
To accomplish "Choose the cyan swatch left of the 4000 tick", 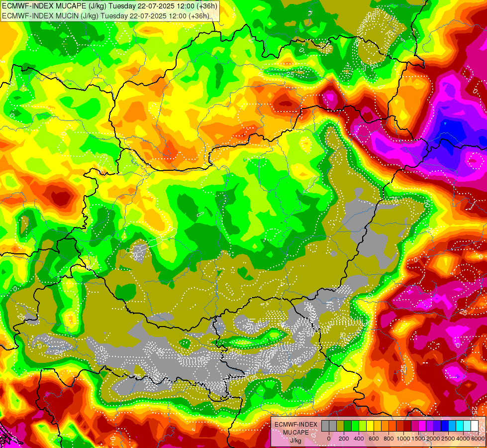I will coord(460,426).
